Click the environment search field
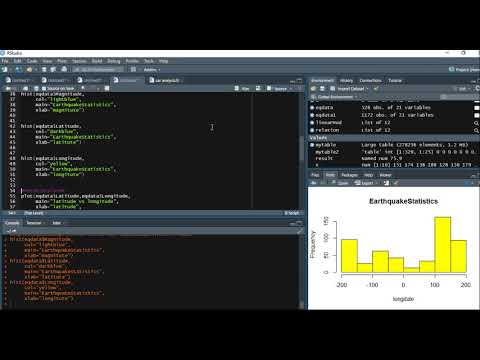480x360 pixels. [x=460, y=97]
